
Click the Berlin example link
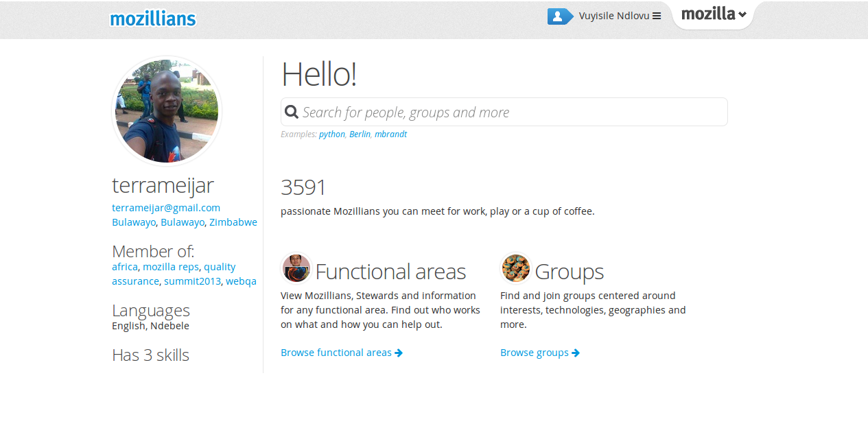[x=360, y=134]
